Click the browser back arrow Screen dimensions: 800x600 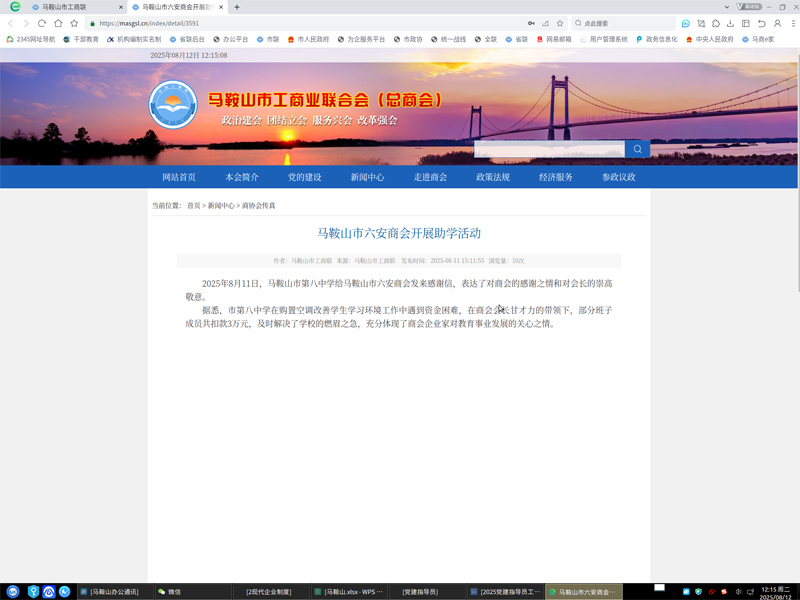[12, 23]
